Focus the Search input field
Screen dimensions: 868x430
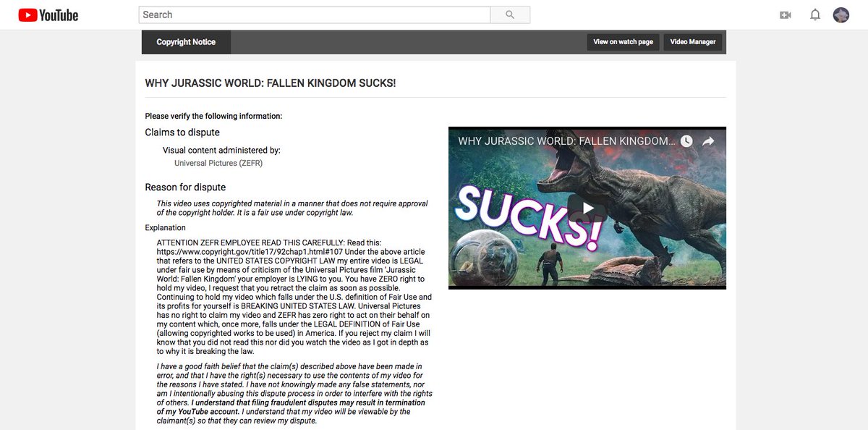tap(315, 14)
